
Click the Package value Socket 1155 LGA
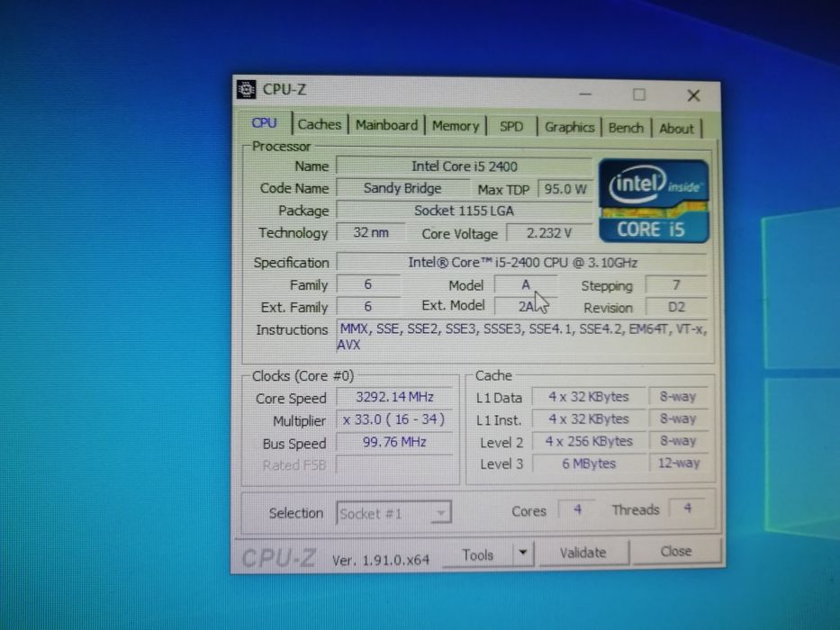464,211
